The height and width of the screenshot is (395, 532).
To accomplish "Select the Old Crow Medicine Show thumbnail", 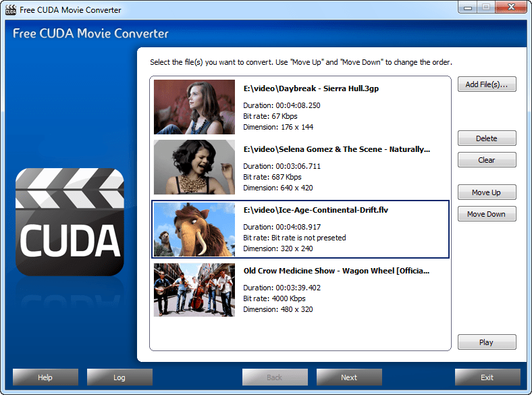I will pyautogui.click(x=194, y=290).
